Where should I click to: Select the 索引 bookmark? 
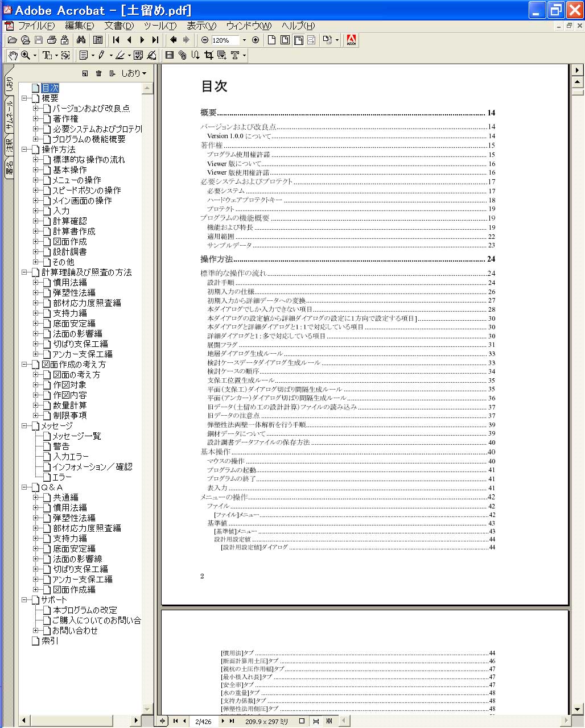click(50, 641)
